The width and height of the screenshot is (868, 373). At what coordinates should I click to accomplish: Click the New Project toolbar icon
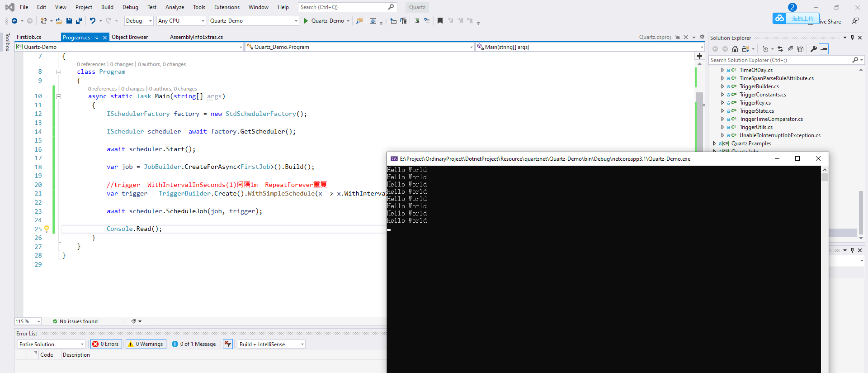[43, 21]
